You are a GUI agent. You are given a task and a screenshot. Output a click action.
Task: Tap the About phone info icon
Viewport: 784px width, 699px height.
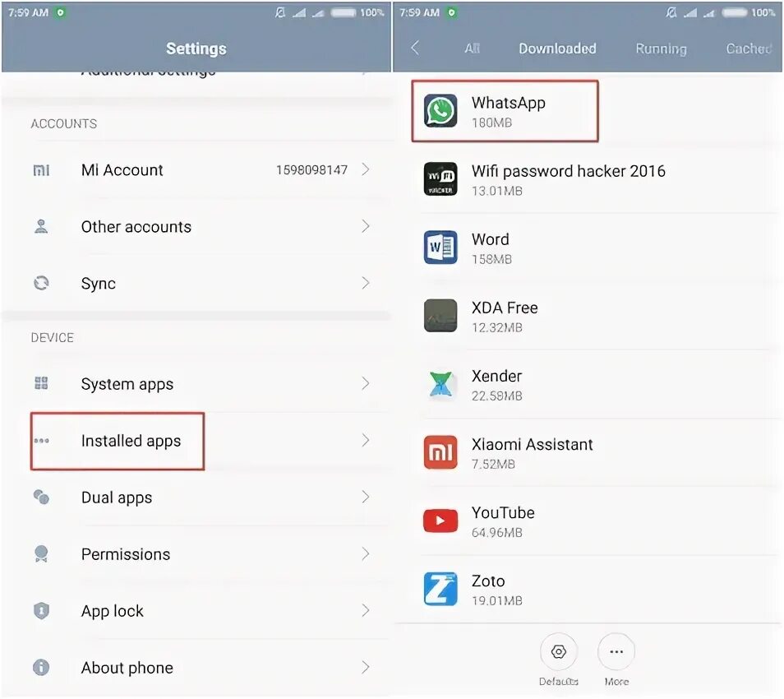41,667
